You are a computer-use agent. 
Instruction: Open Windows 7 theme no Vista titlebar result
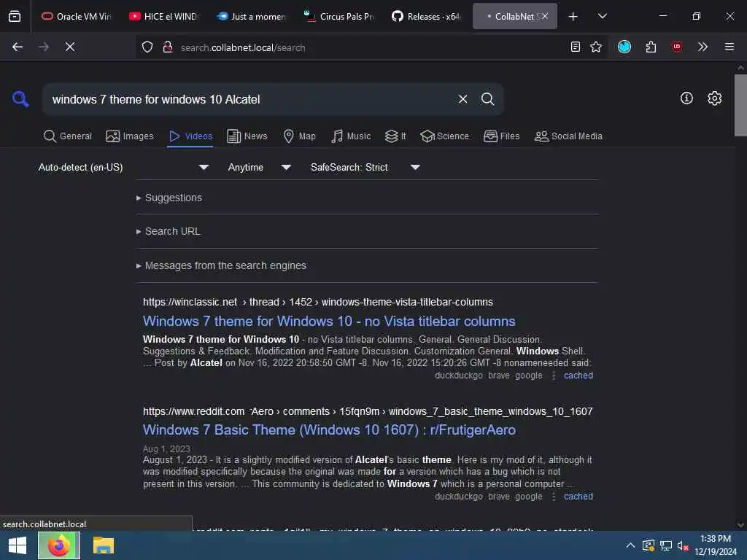tap(329, 321)
